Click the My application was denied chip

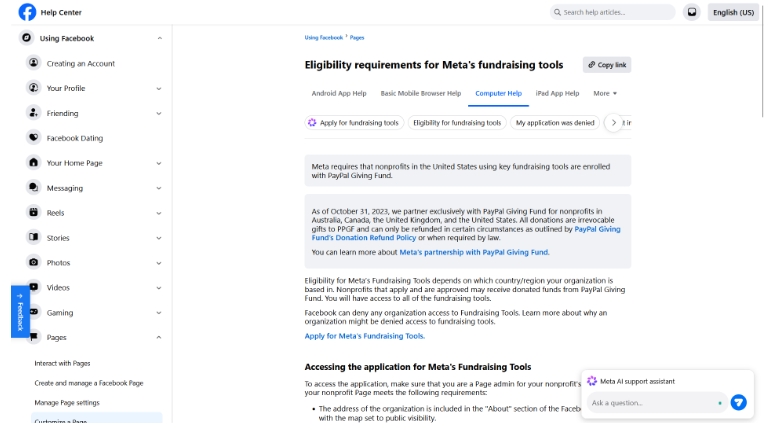(555, 122)
